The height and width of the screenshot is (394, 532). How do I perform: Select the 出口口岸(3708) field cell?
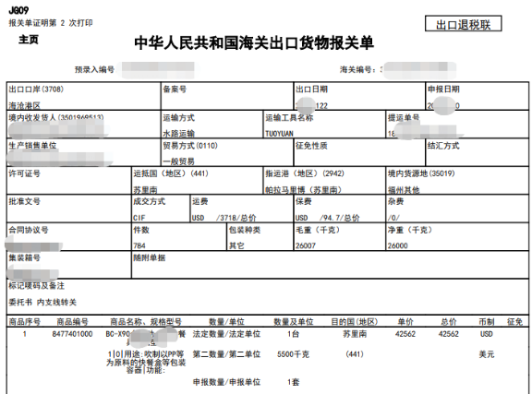[x=83, y=96]
